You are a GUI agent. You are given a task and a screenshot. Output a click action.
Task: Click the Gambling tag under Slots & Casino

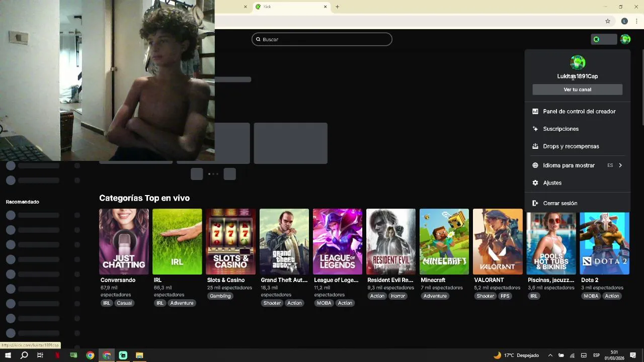click(x=220, y=296)
